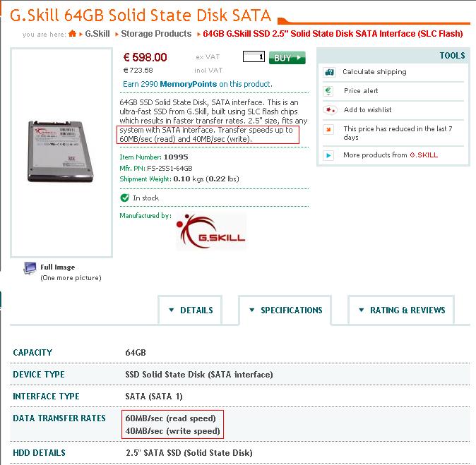Image resolution: width=476 pixels, height=465 pixels.
Task: Click the price reduced arrow icon
Action: coord(328,130)
